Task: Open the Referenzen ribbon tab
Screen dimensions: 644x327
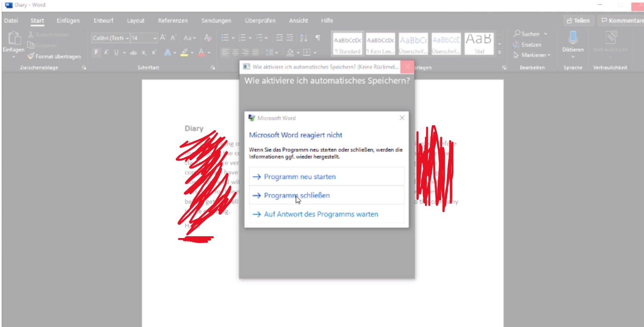Action: pyautogui.click(x=173, y=20)
